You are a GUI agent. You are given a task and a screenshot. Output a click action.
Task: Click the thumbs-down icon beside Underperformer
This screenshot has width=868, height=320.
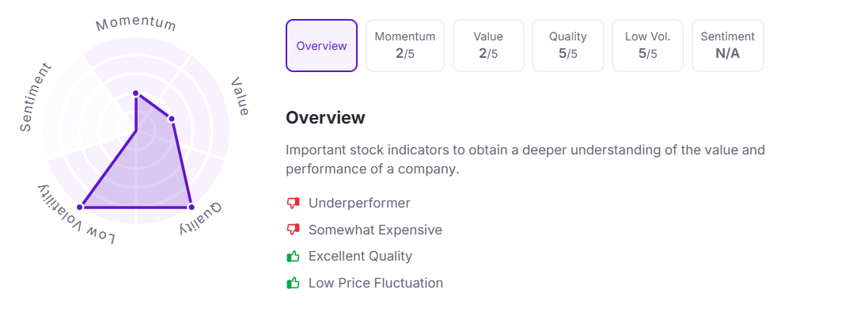click(x=293, y=203)
